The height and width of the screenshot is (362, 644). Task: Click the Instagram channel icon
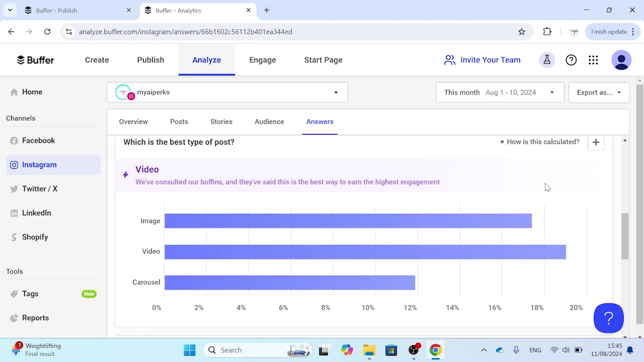click(x=14, y=165)
